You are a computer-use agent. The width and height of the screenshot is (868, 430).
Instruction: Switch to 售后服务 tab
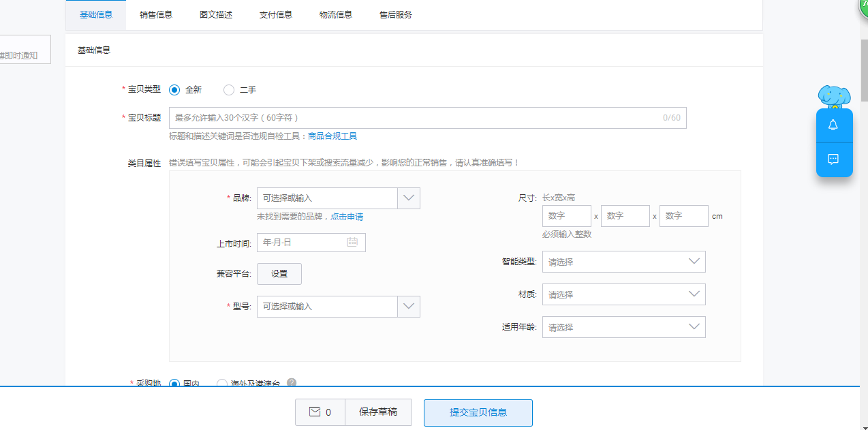click(396, 14)
